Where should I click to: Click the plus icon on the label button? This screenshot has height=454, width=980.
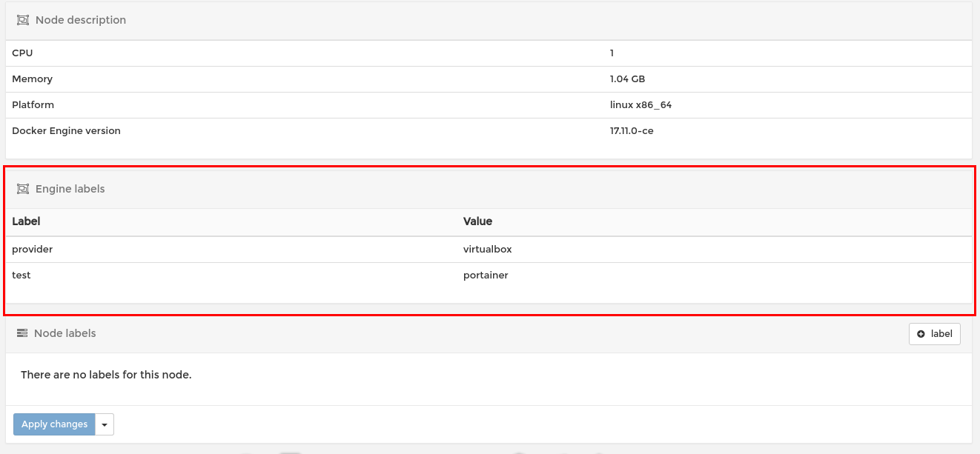pos(921,334)
